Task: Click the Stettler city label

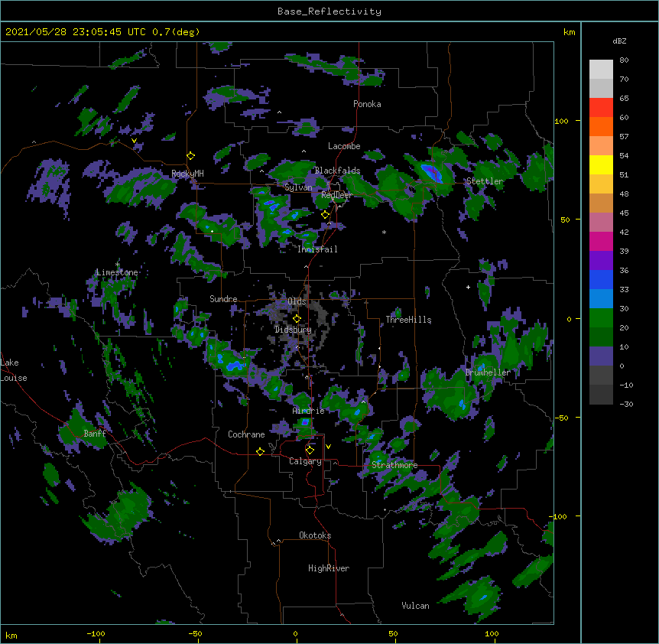Action: (x=484, y=181)
